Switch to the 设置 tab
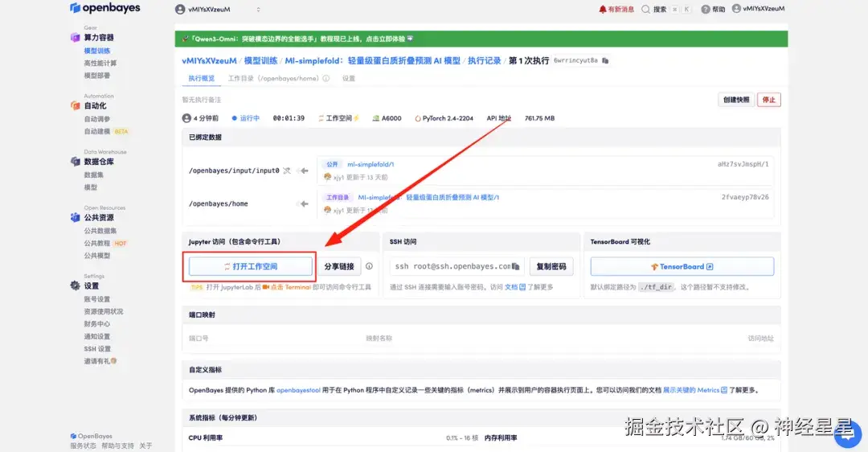The height and width of the screenshot is (452, 868). (349, 78)
